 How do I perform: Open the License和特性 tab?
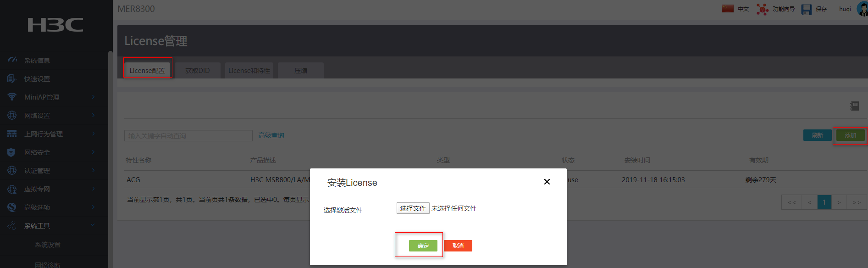(x=249, y=71)
